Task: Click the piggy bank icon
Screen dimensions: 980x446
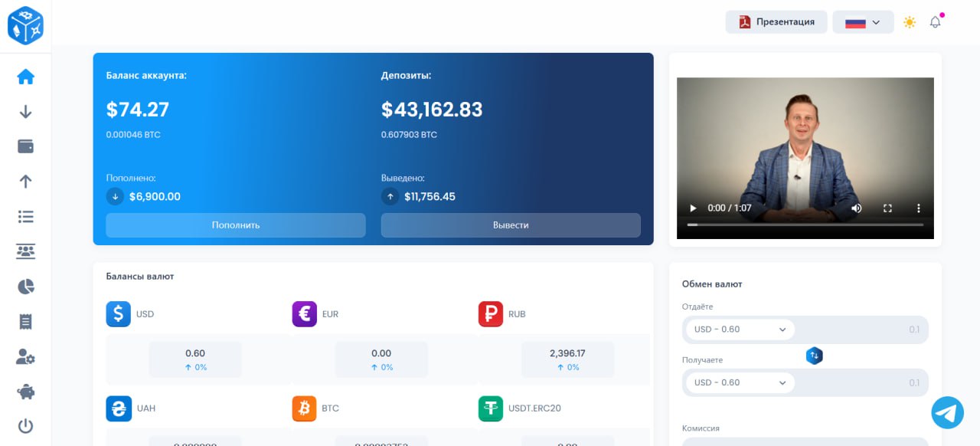Action: point(25,392)
